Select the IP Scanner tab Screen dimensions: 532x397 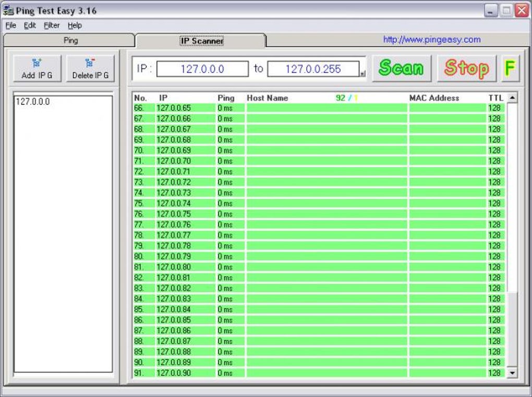point(201,41)
